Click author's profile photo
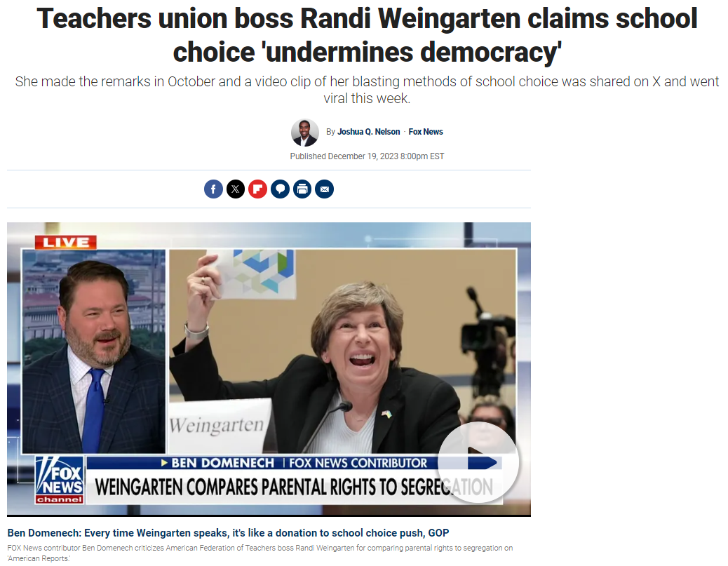 (x=305, y=133)
